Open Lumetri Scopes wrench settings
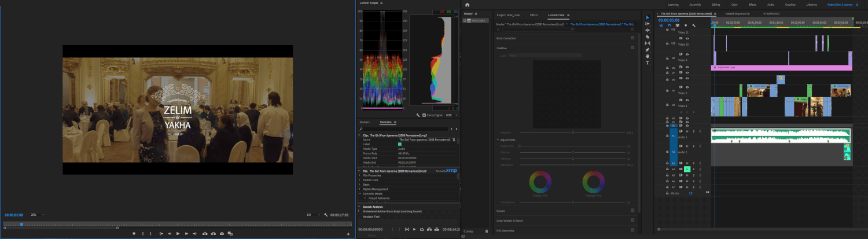The height and width of the screenshot is (239, 868). click(x=418, y=115)
